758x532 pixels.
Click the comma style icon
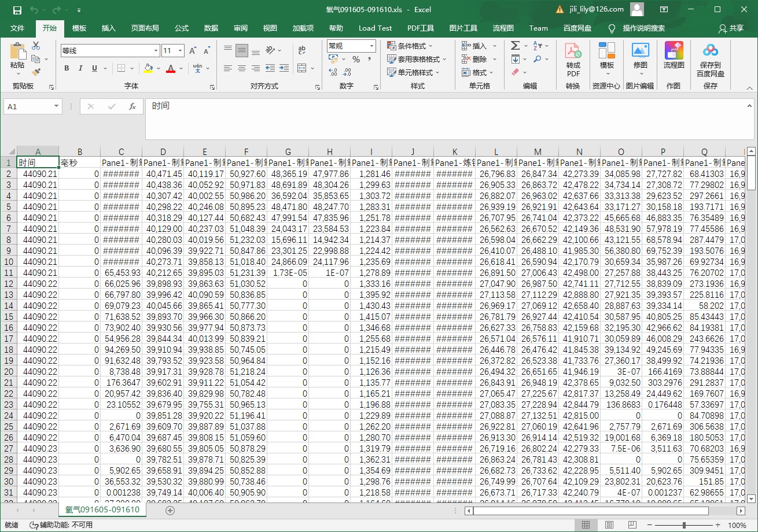370,59
